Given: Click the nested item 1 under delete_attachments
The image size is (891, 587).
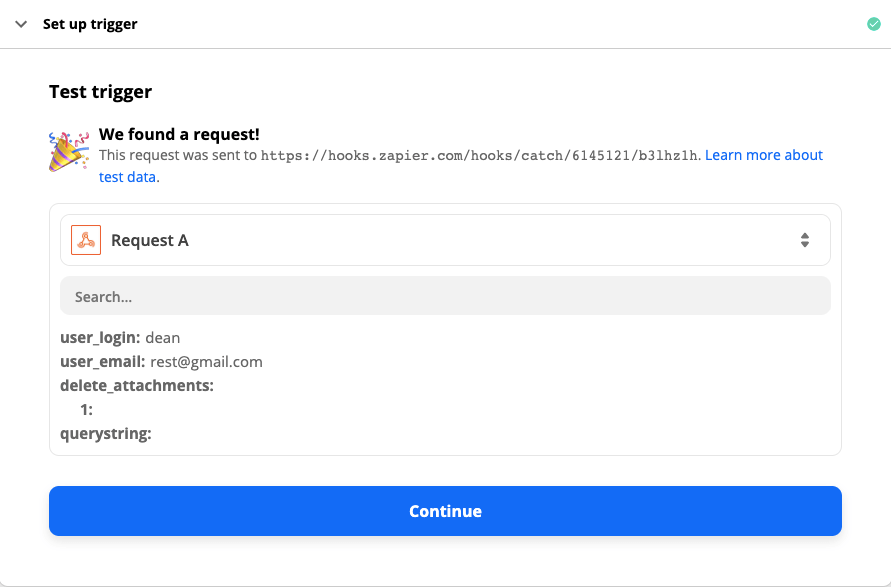Looking at the screenshot, I should (x=86, y=410).
